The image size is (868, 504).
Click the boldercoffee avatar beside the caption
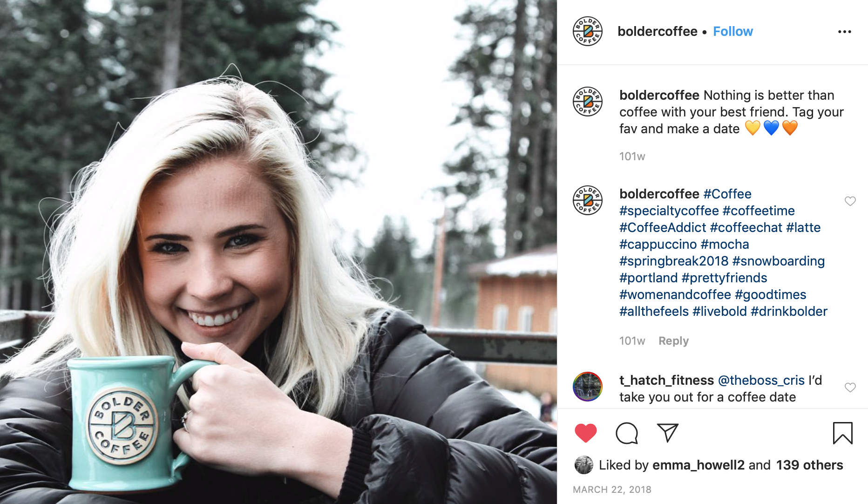tap(588, 102)
